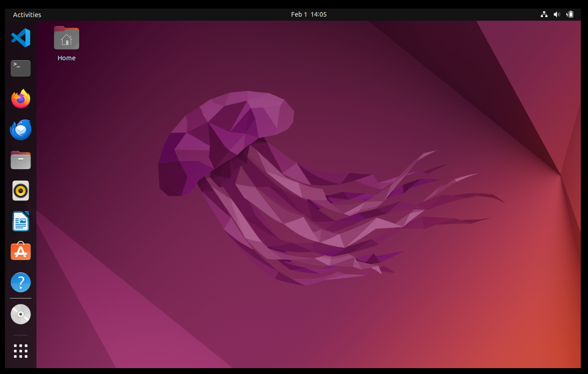The width and height of the screenshot is (588, 374).
Task: Show Applications grid button
Action: 21,351
